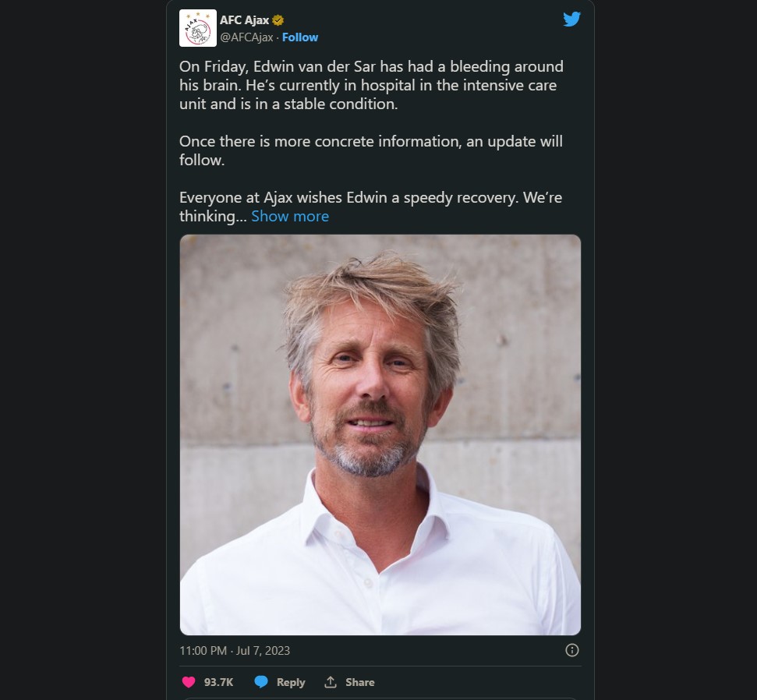Click the gold verified badge beside AFC Ajax
Image resolution: width=757 pixels, height=700 pixels.
click(x=276, y=19)
